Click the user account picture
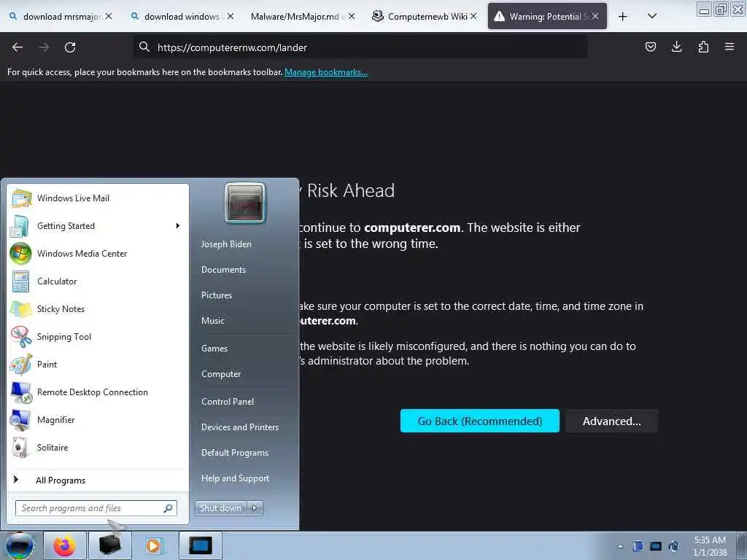Screen dimensions: 747x560 click(245, 203)
